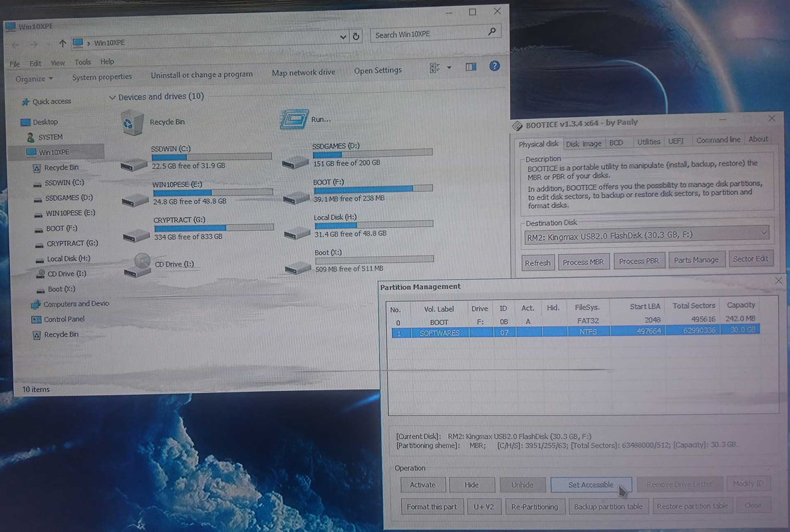Switch to the Utilities tab in BOOTICE

648,142
